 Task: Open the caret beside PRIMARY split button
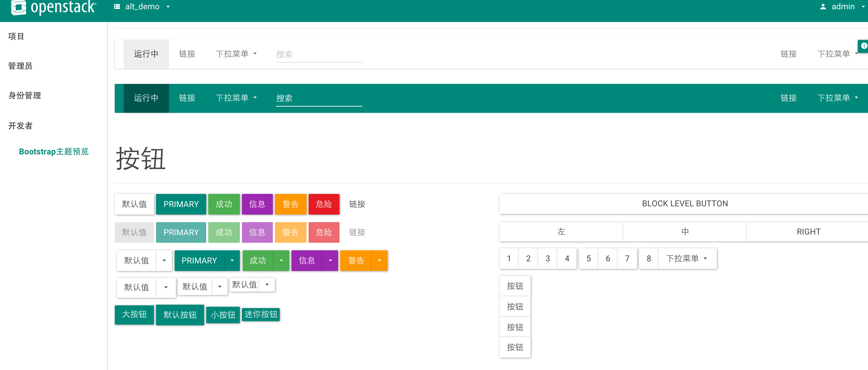(x=232, y=261)
